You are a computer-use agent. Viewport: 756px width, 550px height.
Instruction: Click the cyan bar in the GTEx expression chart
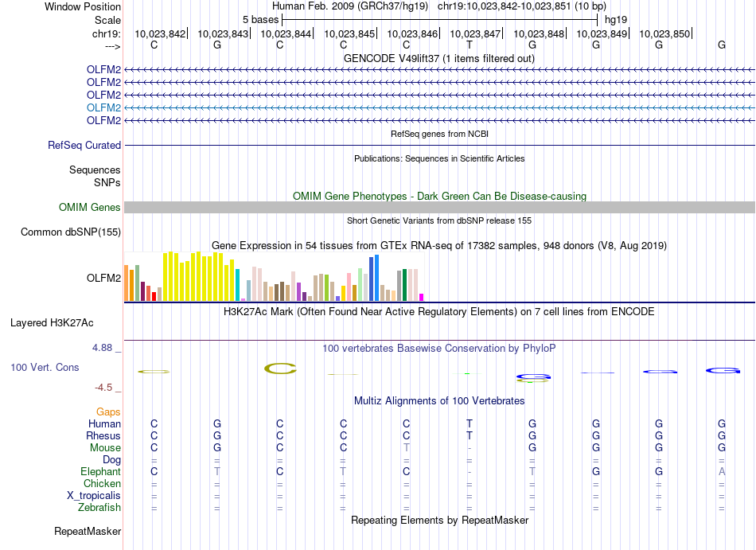pyautogui.click(x=238, y=286)
